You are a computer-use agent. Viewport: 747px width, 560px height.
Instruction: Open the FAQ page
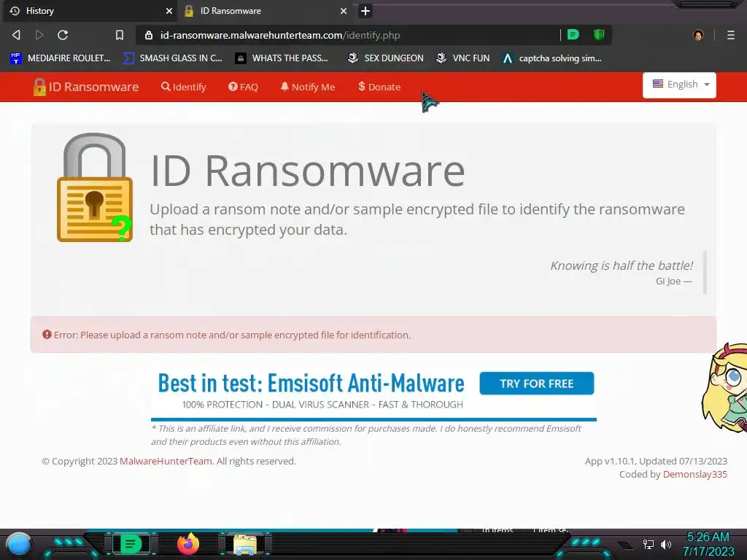tap(243, 87)
